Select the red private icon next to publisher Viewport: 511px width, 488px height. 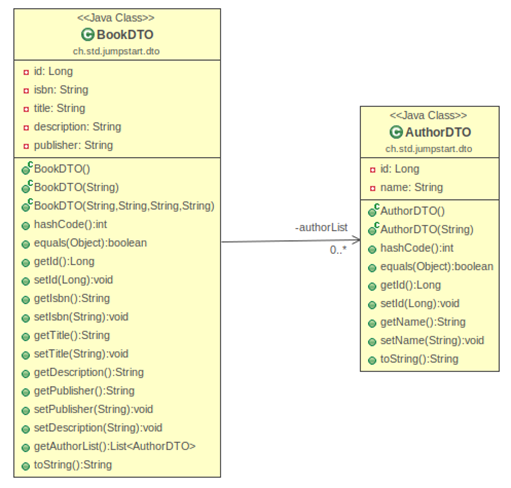pos(26,146)
